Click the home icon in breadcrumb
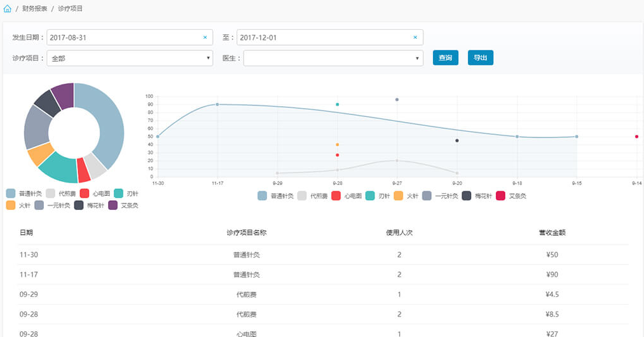This screenshot has width=644, height=337. (x=8, y=9)
